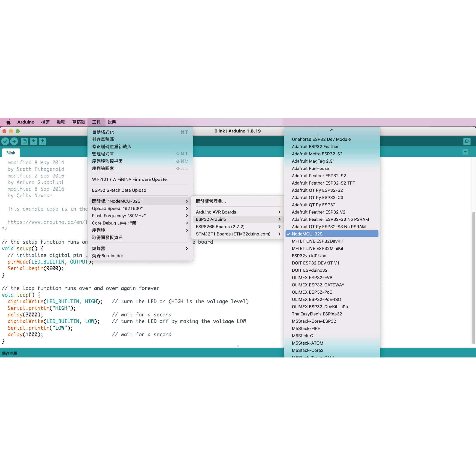The height and width of the screenshot is (476, 476).
Task: Expand STM32F1 Boards submenu
Action: click(238, 234)
